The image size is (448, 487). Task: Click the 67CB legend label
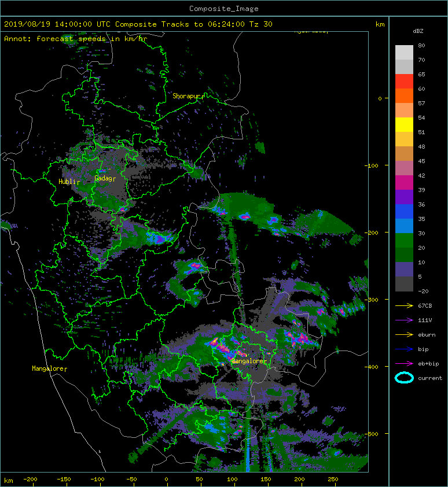click(425, 306)
